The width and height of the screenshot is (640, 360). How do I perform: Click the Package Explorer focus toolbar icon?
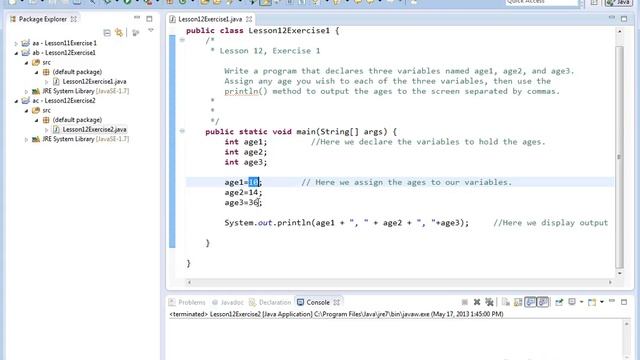[136, 33]
